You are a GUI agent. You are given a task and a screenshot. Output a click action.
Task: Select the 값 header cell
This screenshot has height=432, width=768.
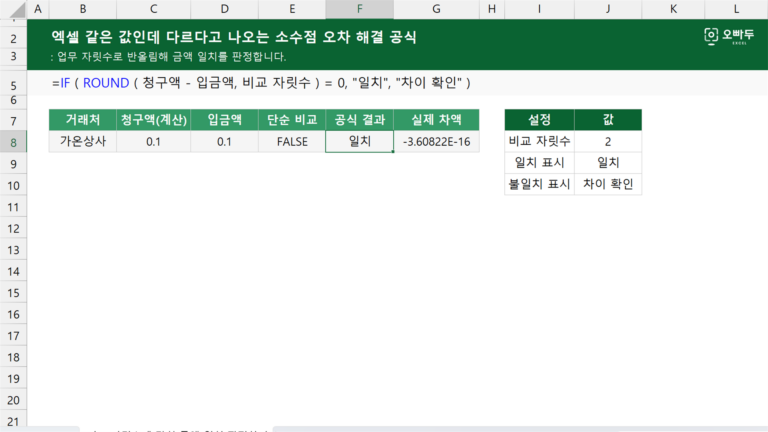608,120
